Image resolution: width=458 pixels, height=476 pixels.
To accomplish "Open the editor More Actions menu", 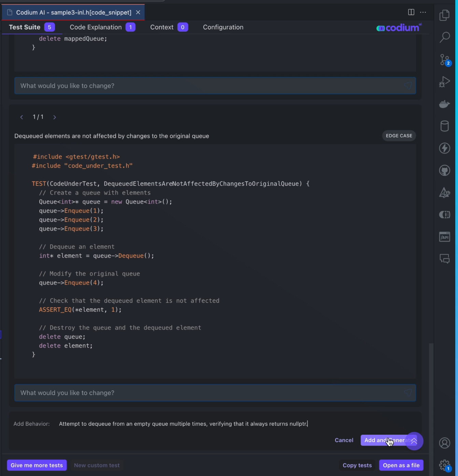I will [423, 12].
